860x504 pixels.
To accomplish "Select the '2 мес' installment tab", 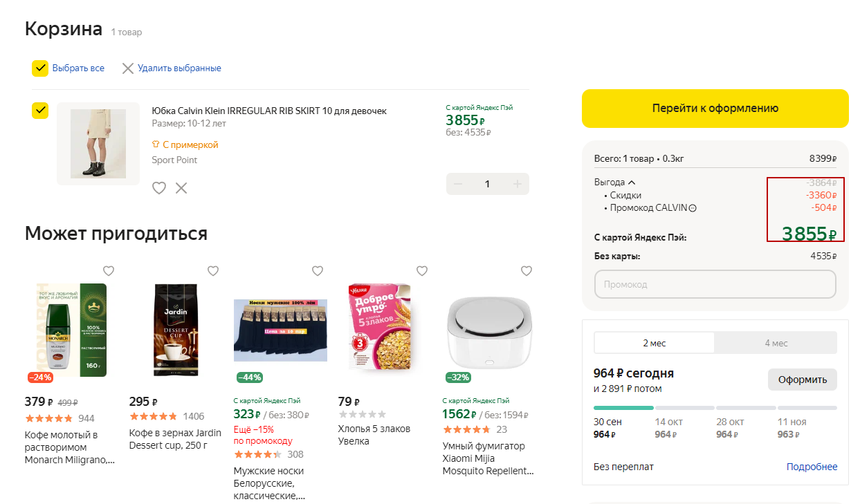I will tap(654, 343).
